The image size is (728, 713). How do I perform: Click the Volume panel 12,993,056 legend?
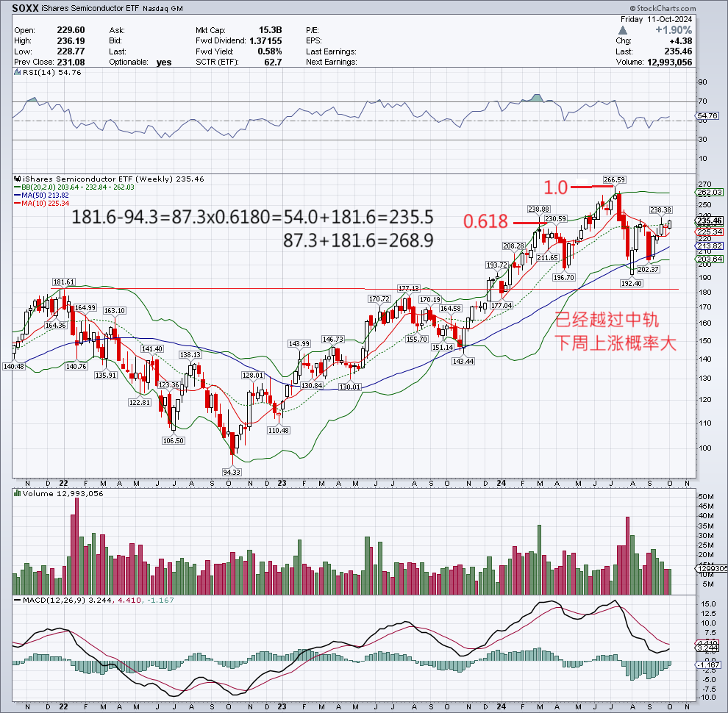pos(63,493)
